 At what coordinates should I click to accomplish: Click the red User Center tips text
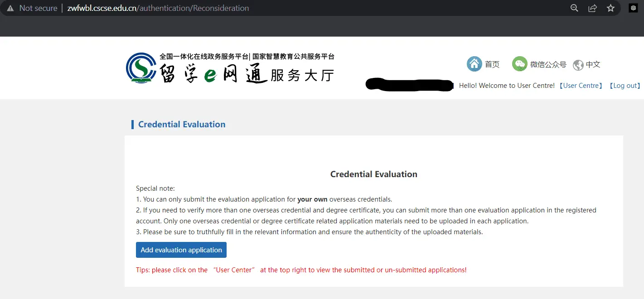[233, 270]
